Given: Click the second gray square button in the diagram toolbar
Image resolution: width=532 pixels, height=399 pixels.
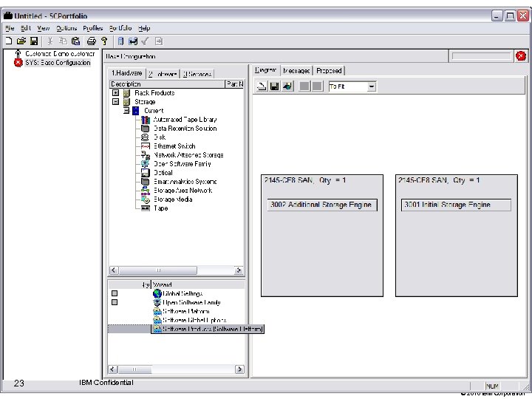Looking at the screenshot, I should click(x=317, y=86).
